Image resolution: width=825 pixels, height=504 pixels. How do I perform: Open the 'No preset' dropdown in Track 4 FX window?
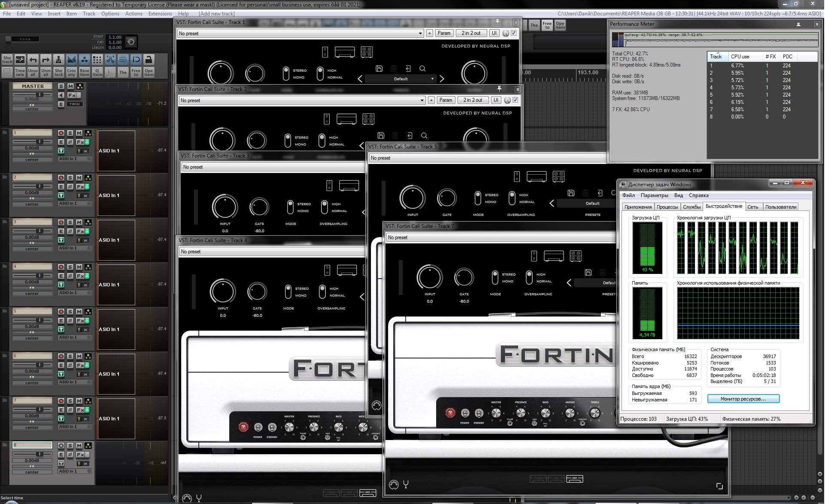[272, 252]
